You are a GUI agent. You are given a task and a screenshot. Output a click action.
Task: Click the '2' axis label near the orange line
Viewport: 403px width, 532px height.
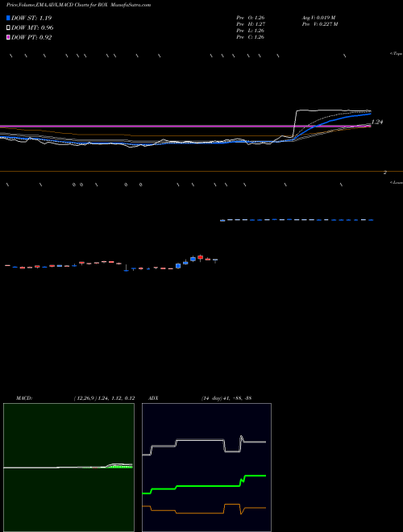385,172
